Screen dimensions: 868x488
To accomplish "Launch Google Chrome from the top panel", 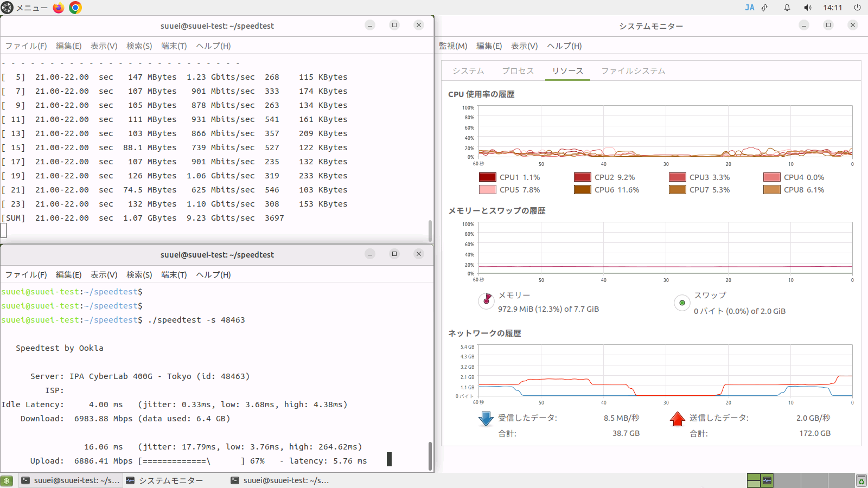I will click(75, 8).
